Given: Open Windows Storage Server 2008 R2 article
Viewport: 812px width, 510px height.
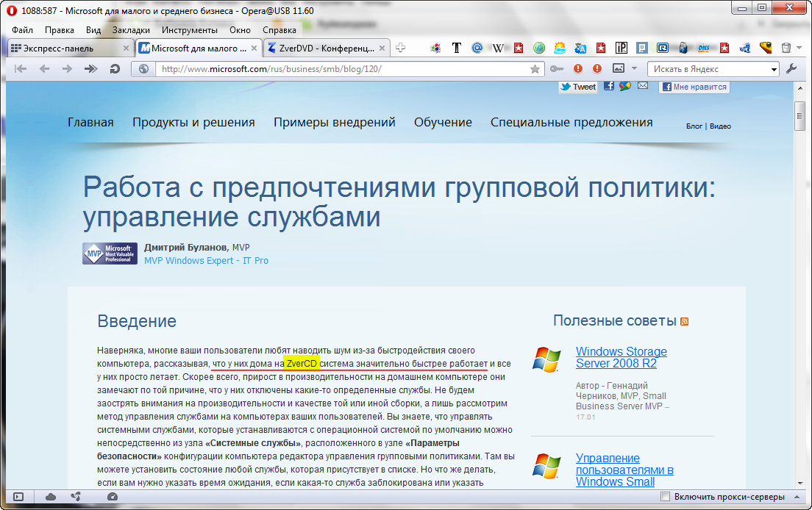Looking at the screenshot, I should (622, 357).
